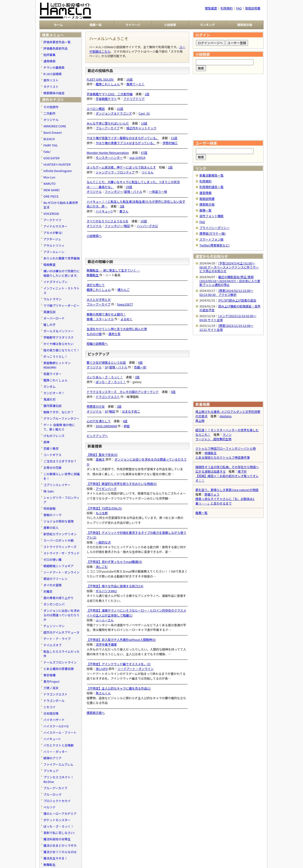Image resolution: width=303 pixels, height=868 pixels.
Task: Open search post 思わず笑っちゃうmad動画(4)
Action: coord(114,562)
